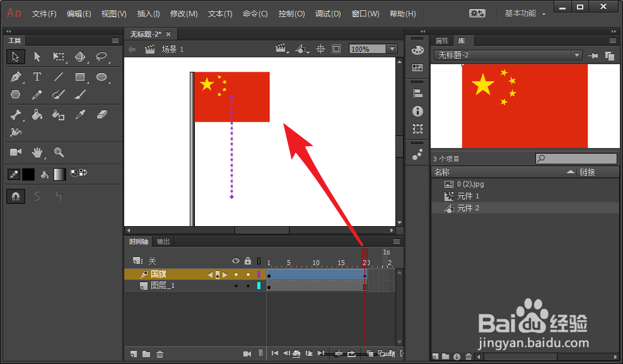The height and width of the screenshot is (364, 623).
Task: Select the Pen tool
Action: pos(16,77)
